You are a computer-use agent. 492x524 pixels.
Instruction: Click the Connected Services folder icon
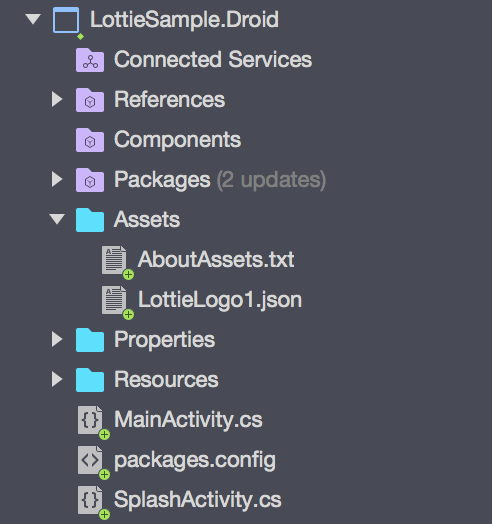[90, 60]
